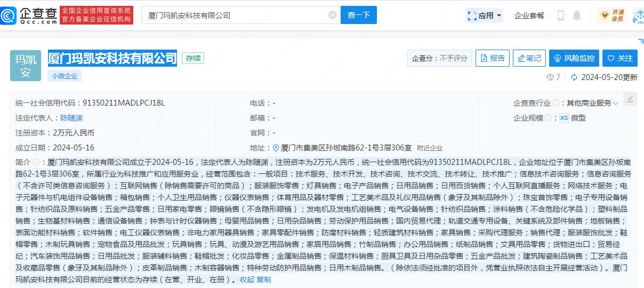Enable 风险监控 risk monitoring
The height and width of the screenshot is (288, 644).
pos(575,58)
